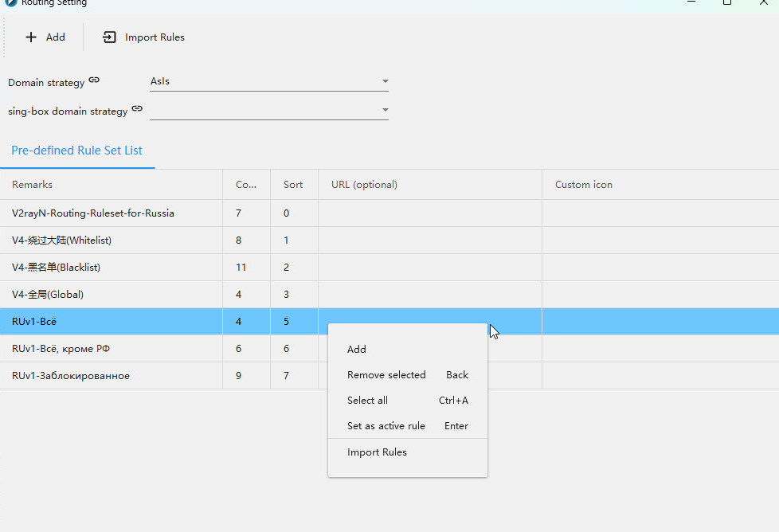Click the Import Rules text in the toolbar
779x532 pixels.
(155, 37)
